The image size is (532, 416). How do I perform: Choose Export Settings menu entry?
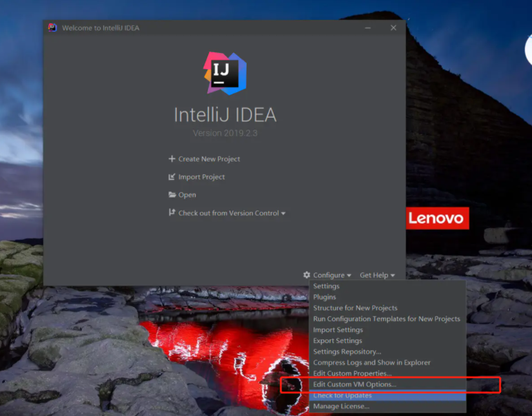point(387,340)
